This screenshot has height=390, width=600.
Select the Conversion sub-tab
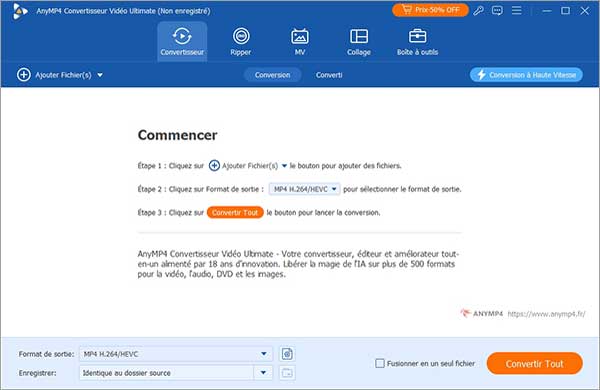272,75
